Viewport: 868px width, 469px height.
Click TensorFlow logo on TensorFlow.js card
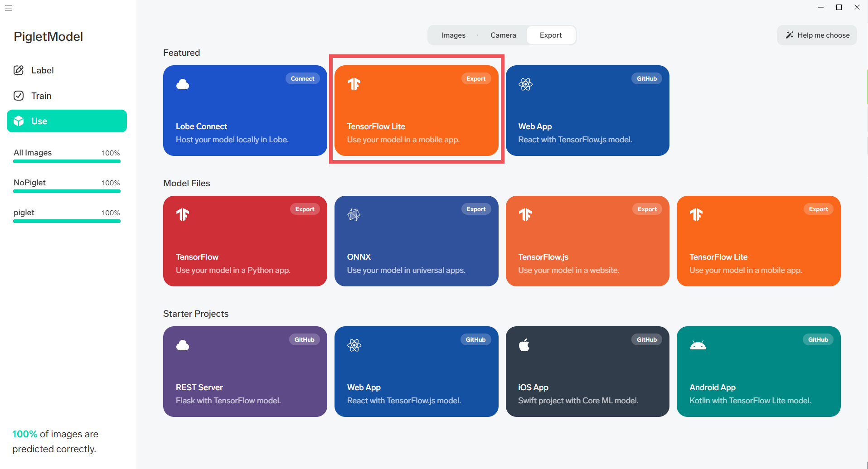pos(525,215)
